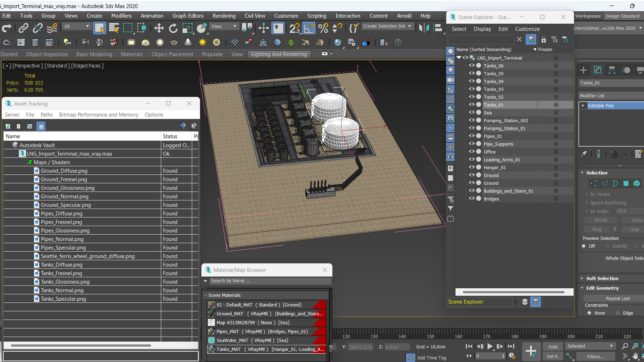Expand the Edit Geometry rollout
Viewport: 644px width, 362px height.
click(602, 288)
